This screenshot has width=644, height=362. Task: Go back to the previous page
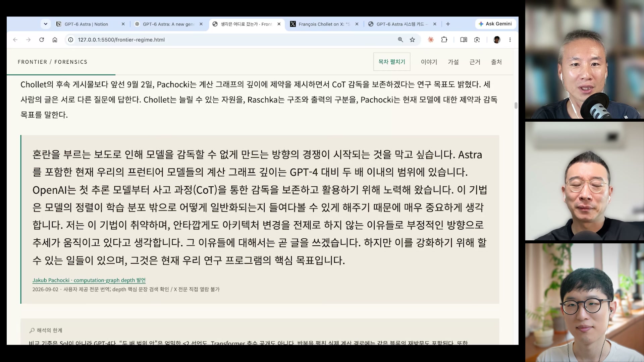(15, 40)
